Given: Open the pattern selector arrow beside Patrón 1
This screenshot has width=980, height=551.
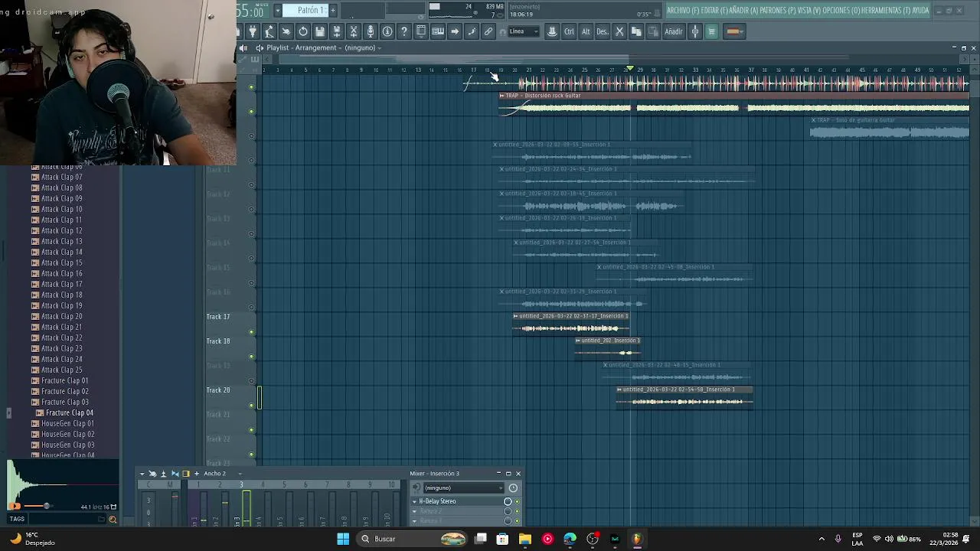Looking at the screenshot, I should [278, 10].
